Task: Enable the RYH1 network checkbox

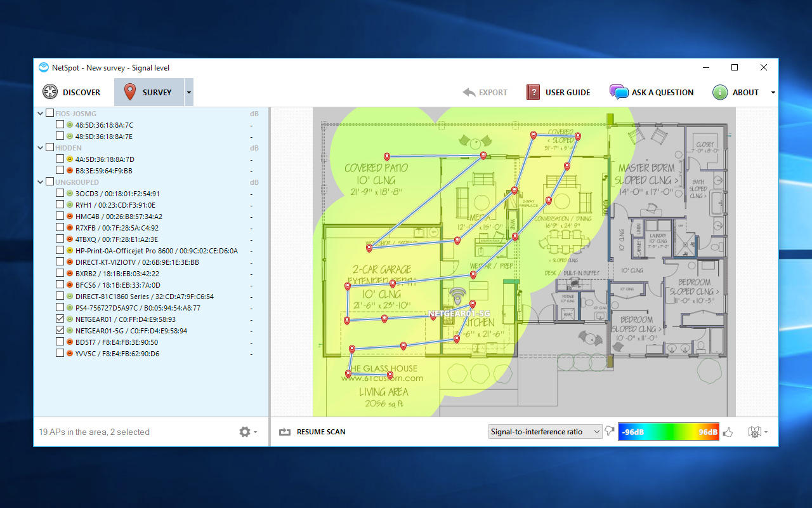Action: tap(60, 204)
